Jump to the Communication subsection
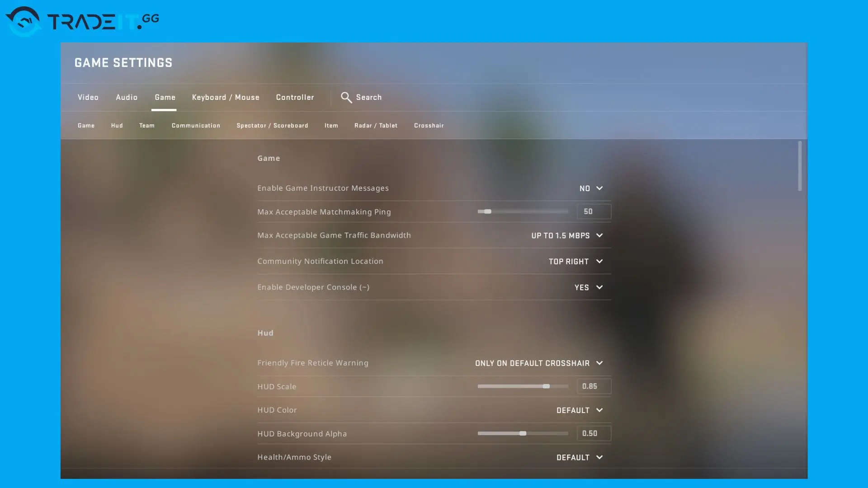 coord(196,126)
